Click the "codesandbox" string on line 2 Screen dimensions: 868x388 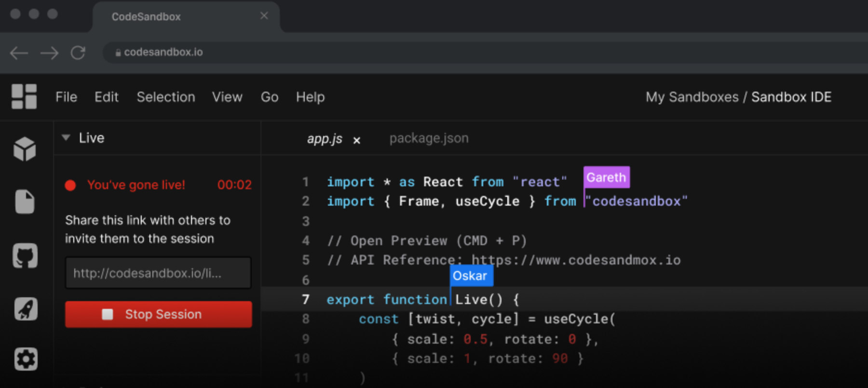tap(637, 201)
